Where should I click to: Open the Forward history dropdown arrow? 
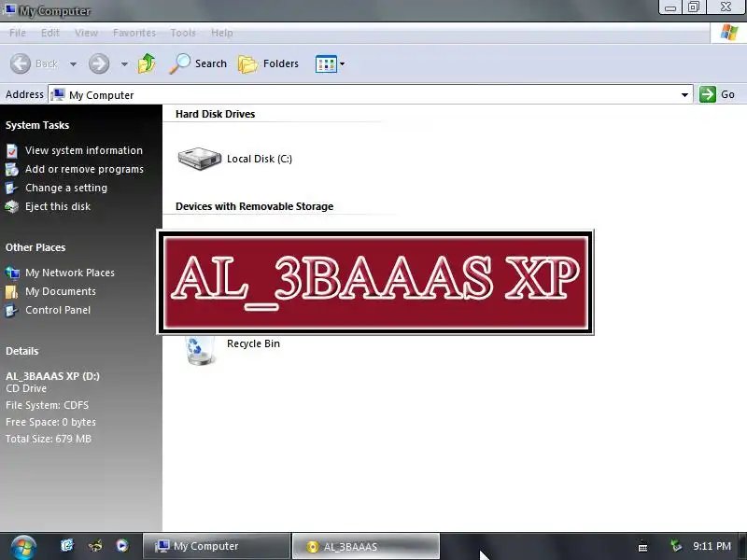(124, 63)
